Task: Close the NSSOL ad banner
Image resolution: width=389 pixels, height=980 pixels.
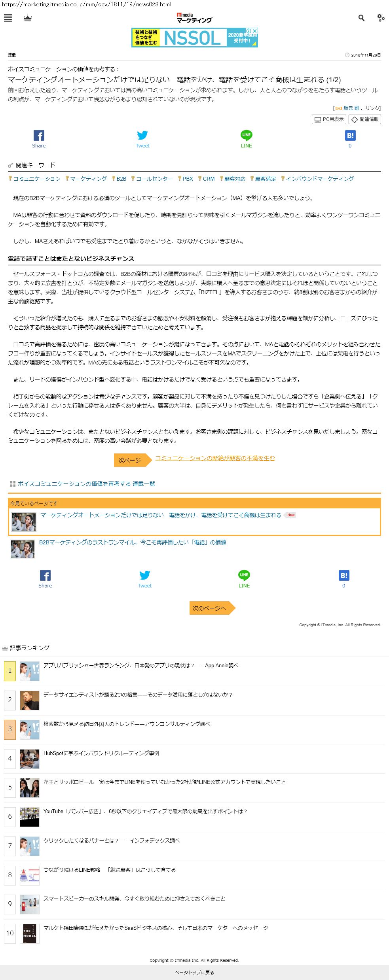Action: 255,31
